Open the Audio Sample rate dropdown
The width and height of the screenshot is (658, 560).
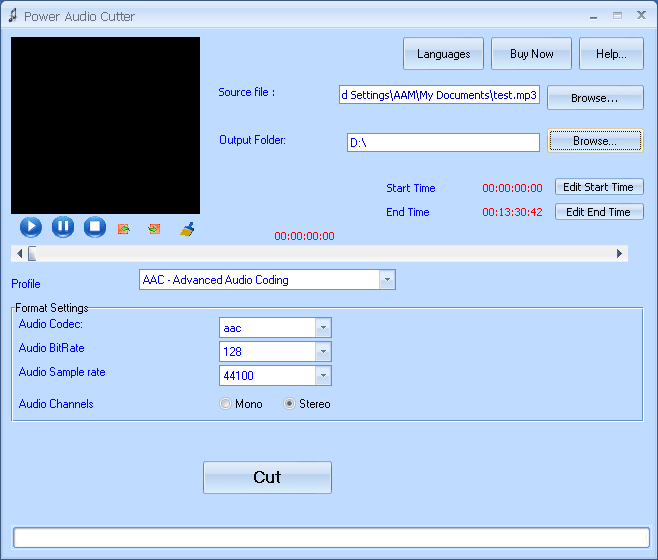pos(322,376)
